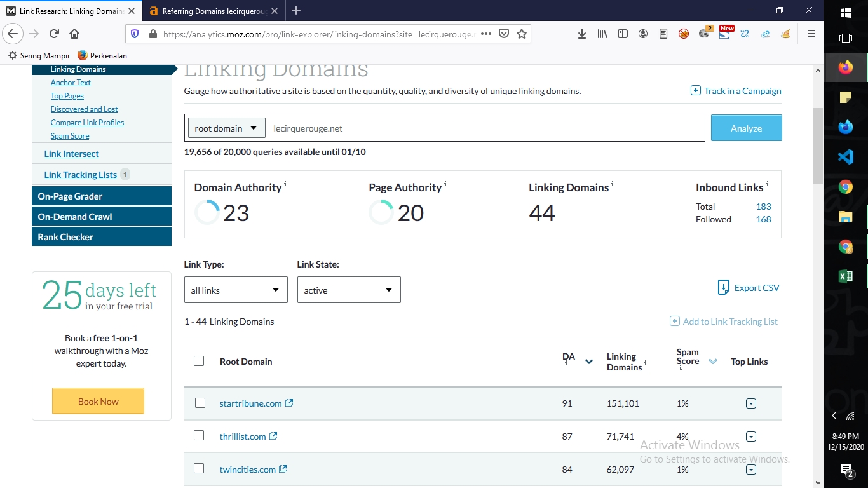This screenshot has height=488, width=868.
Task: Click the domain search input field
Action: pyautogui.click(x=485, y=128)
